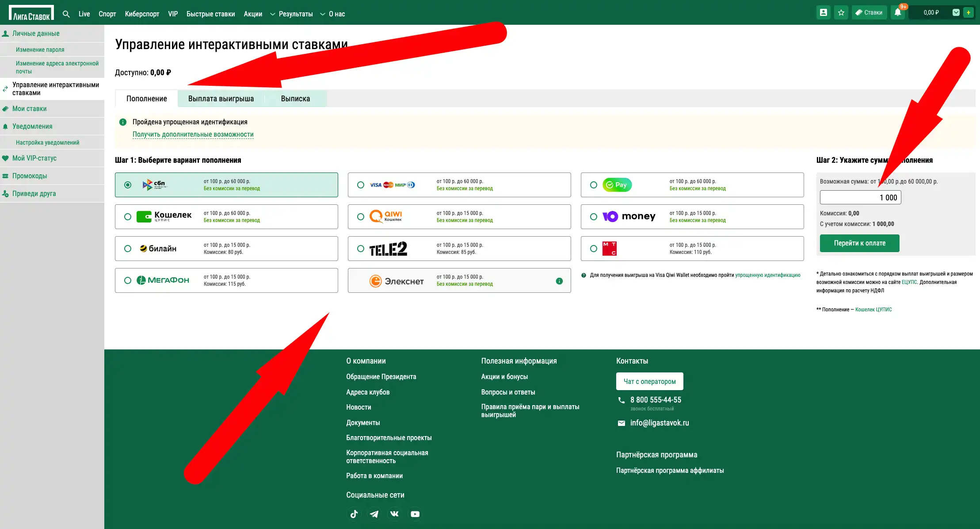Viewport: 980px width, 529px height.
Task: Choose the Элекснет payment card
Action: 459,280
